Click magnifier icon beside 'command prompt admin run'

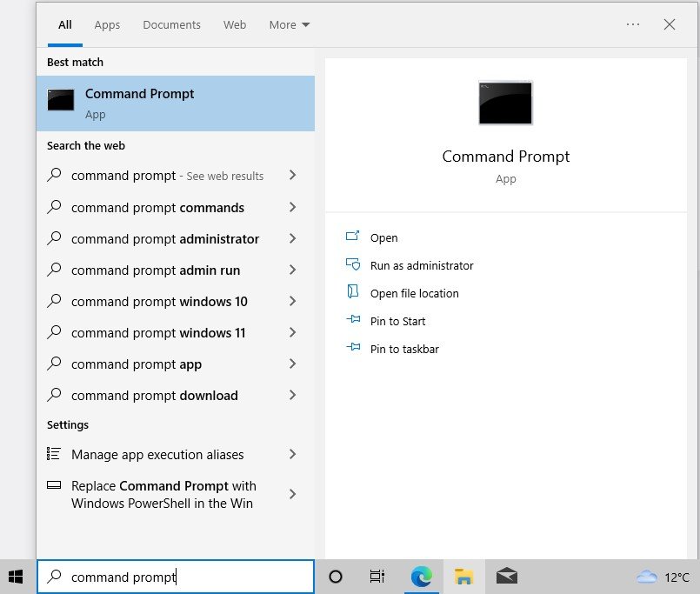(54, 270)
